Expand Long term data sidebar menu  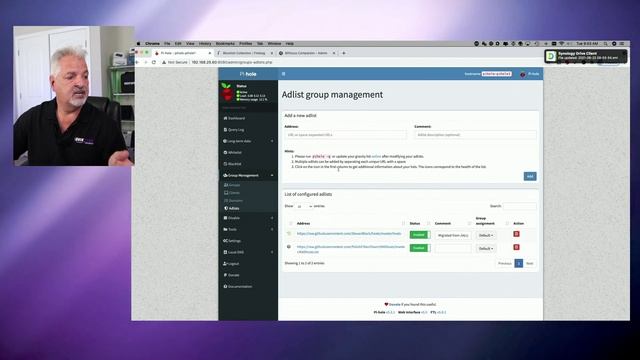coord(248,141)
